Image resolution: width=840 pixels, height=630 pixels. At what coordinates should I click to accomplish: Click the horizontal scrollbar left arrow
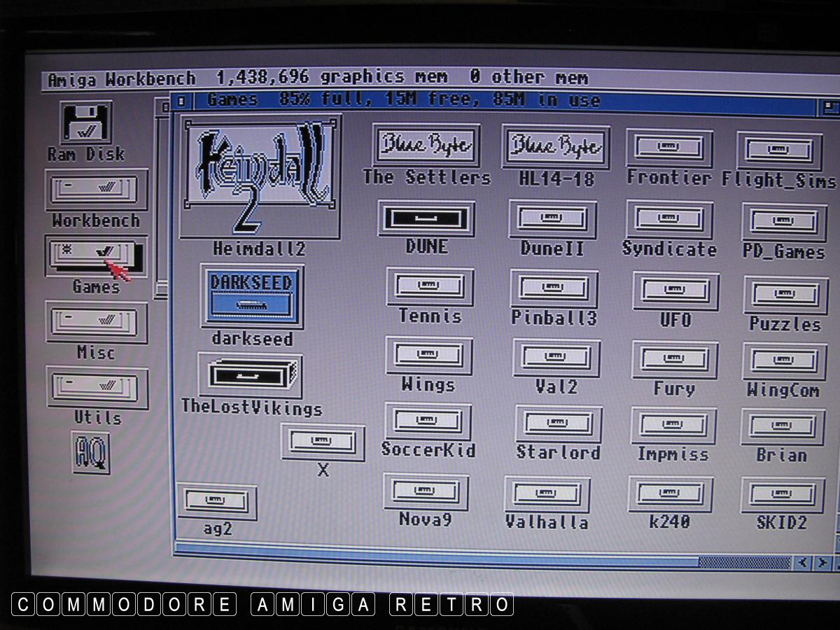tap(802, 562)
